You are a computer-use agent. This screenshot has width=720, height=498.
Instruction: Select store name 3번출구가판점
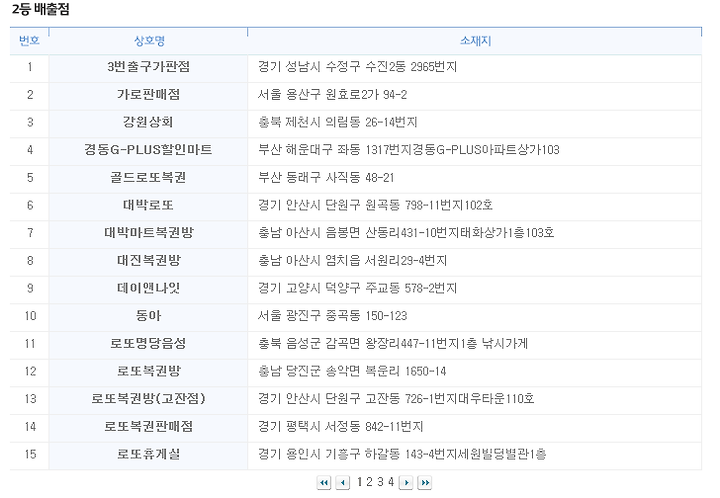pyautogui.click(x=148, y=67)
